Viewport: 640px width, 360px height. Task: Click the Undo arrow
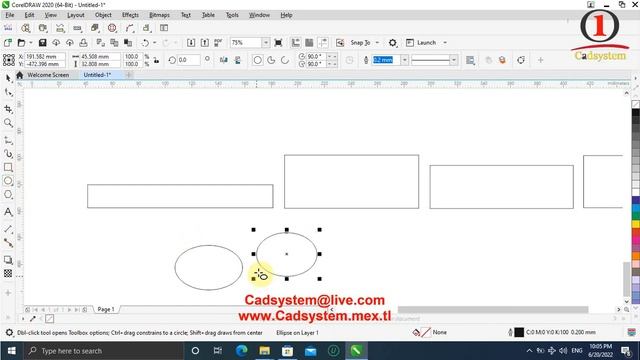(145, 42)
